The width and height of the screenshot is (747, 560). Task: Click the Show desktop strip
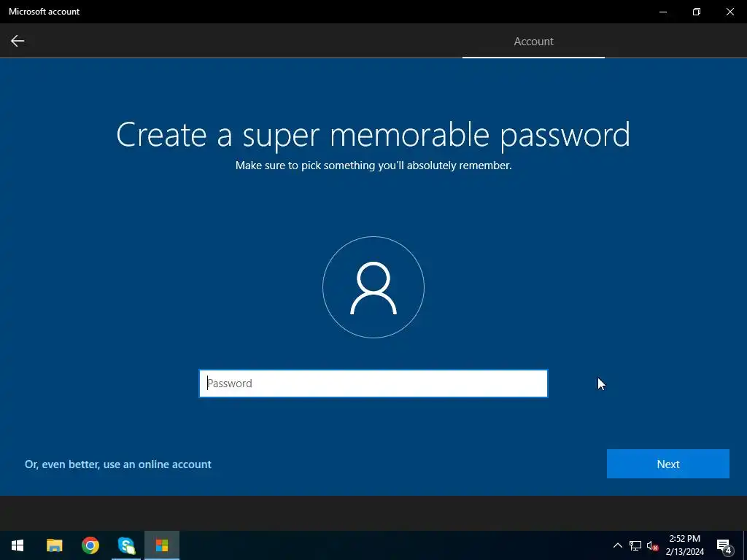[x=745, y=545]
